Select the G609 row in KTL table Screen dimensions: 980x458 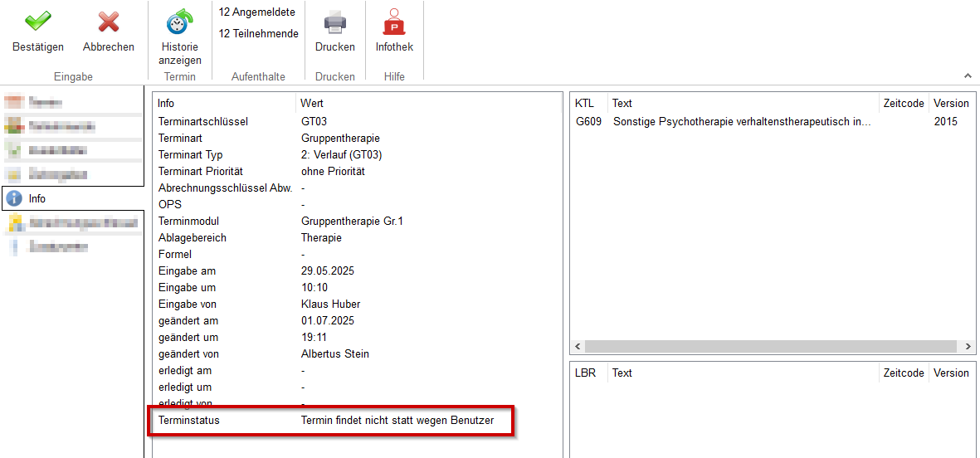click(722, 122)
